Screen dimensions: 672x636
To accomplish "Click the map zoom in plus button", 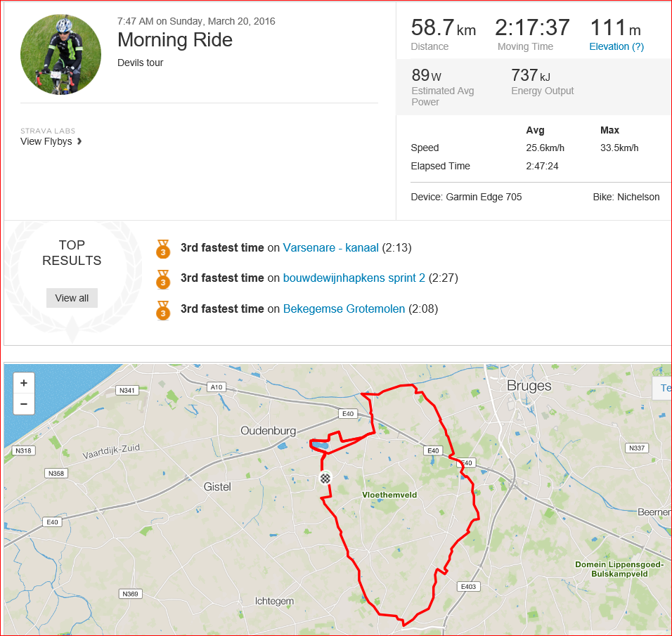I will coord(24,383).
